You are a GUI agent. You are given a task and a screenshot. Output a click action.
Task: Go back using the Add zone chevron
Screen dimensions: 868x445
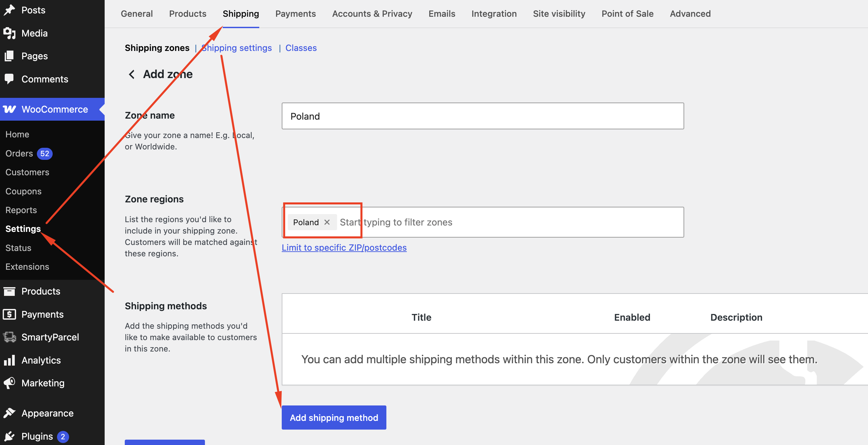pos(132,74)
